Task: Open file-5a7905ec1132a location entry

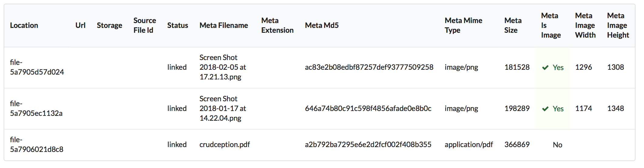Action: click(36, 109)
